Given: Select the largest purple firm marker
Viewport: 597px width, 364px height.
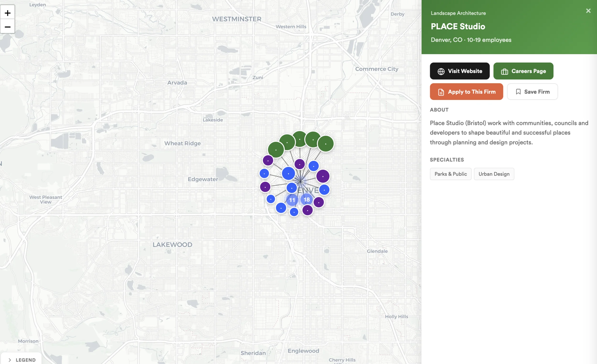Looking at the screenshot, I should (323, 176).
